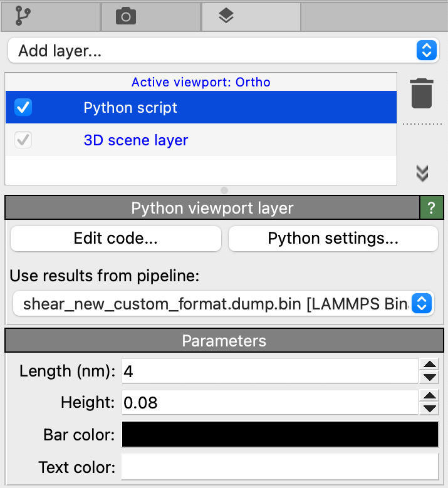Open the Add layer dropdown

pos(223,51)
